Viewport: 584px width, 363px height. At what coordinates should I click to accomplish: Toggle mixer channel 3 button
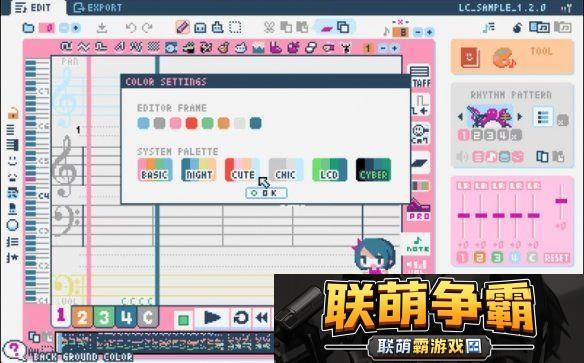[x=497, y=258]
